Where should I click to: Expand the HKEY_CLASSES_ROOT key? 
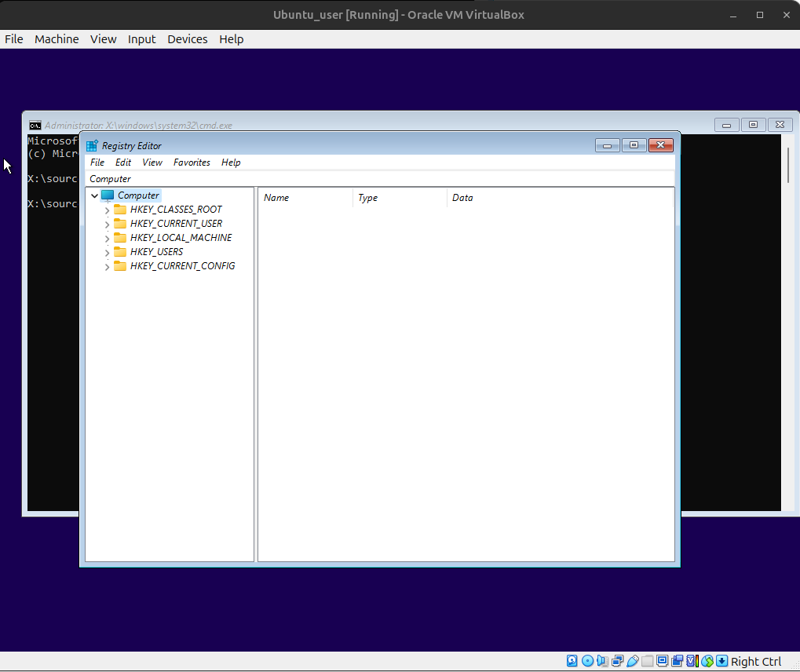[107, 210]
